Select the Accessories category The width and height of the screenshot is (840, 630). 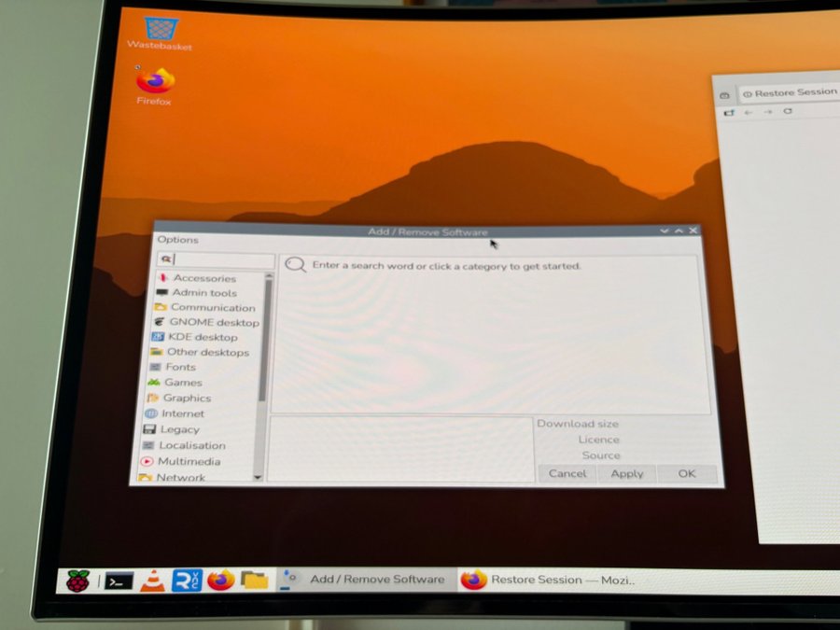click(x=204, y=278)
